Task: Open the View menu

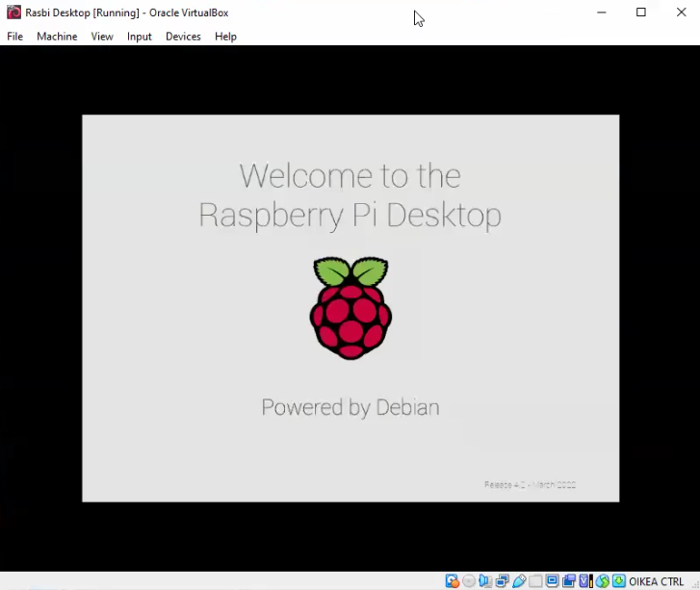Action: pos(102,37)
